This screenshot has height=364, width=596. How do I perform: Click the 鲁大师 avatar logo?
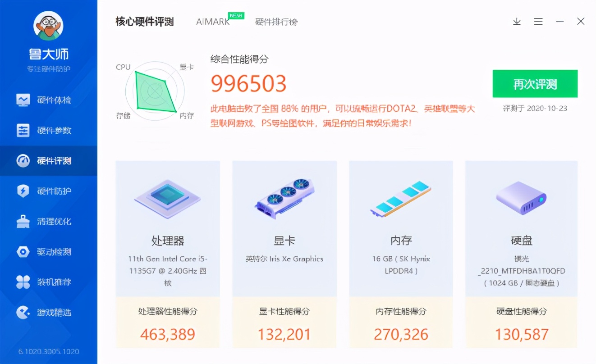(x=48, y=26)
